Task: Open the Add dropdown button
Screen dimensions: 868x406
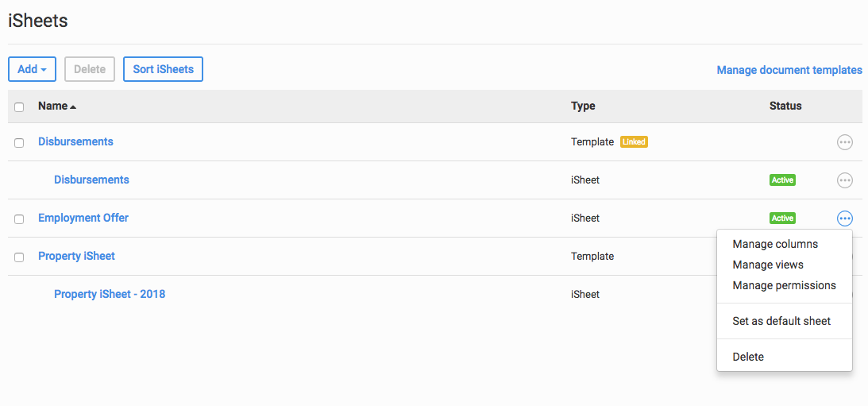Action: tap(32, 69)
